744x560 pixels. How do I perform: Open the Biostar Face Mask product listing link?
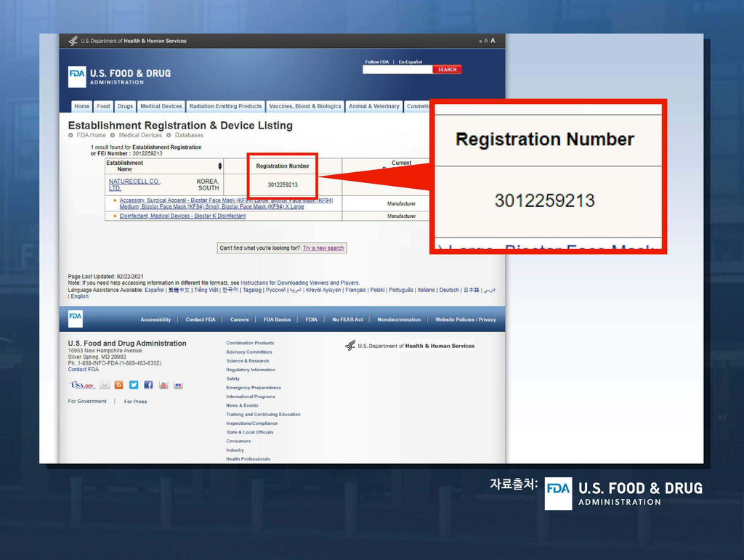click(226, 203)
